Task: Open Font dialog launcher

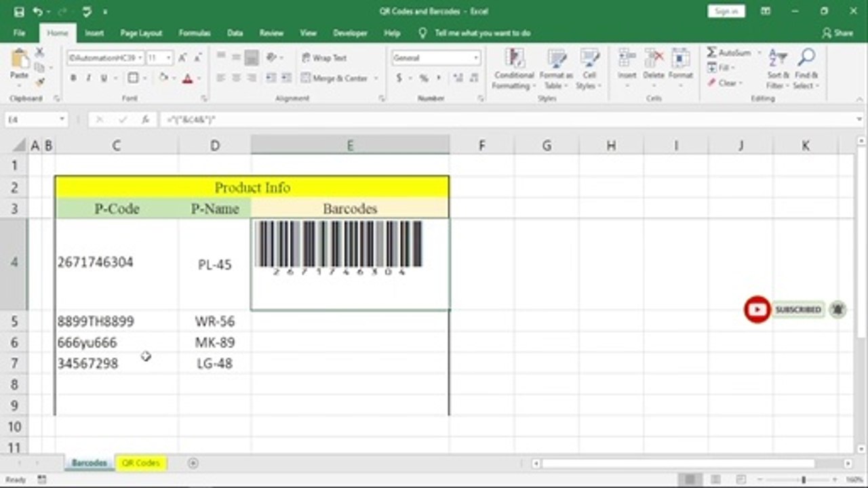Action: pyautogui.click(x=204, y=99)
